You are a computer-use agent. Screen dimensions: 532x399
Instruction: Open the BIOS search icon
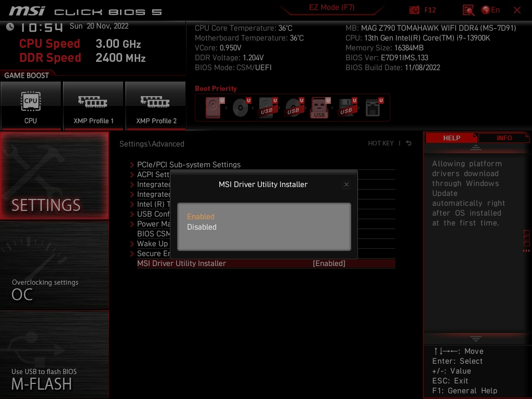tap(468, 10)
